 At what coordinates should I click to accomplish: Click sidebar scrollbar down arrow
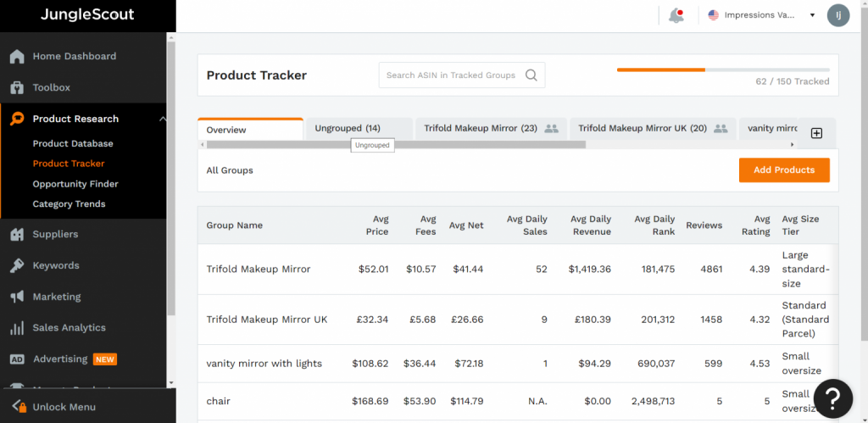coord(171,382)
